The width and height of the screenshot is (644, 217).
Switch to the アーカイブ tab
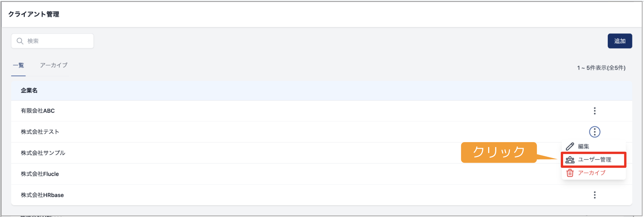[54, 66]
